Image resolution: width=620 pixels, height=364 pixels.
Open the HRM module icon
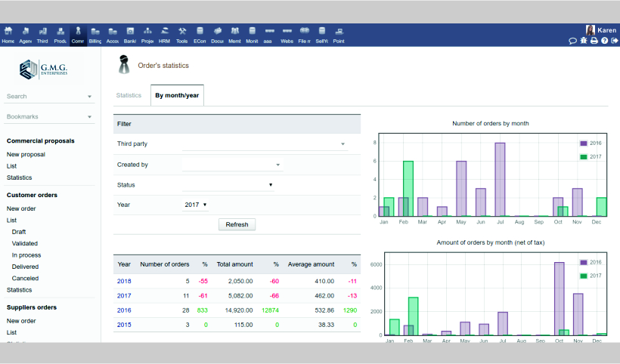coord(164,35)
